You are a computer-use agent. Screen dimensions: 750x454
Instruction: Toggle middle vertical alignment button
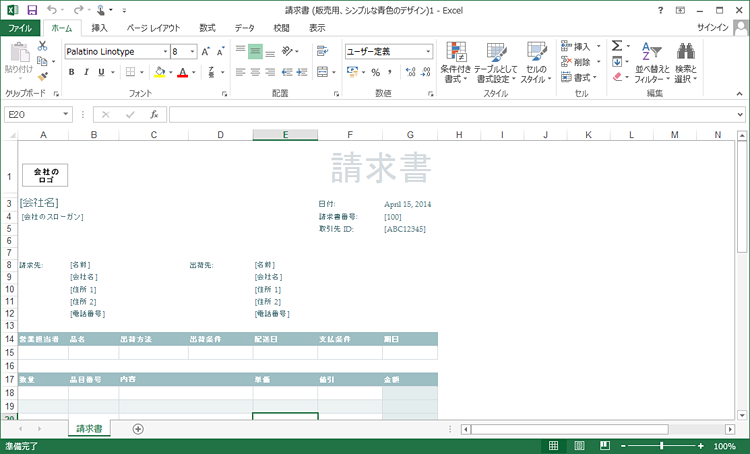coord(255,51)
